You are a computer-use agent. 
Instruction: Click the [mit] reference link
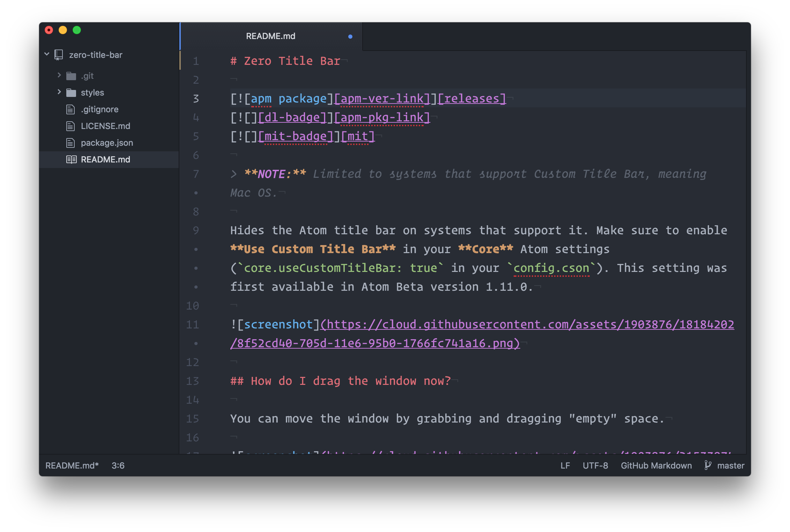point(358,136)
